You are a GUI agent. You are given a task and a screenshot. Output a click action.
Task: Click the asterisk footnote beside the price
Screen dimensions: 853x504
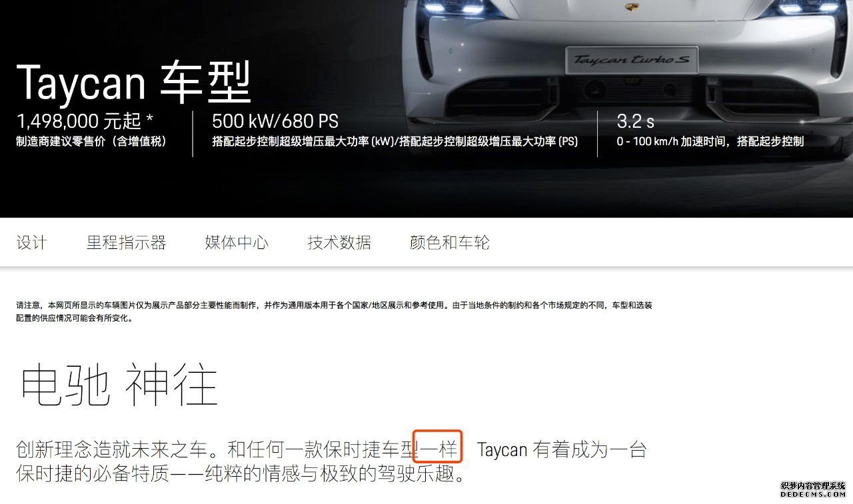tap(149, 119)
